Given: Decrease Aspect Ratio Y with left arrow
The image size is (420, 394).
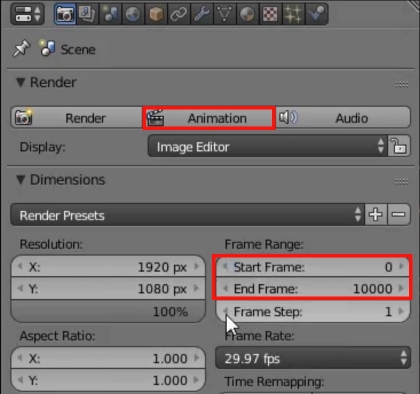Looking at the screenshot, I should (x=20, y=380).
